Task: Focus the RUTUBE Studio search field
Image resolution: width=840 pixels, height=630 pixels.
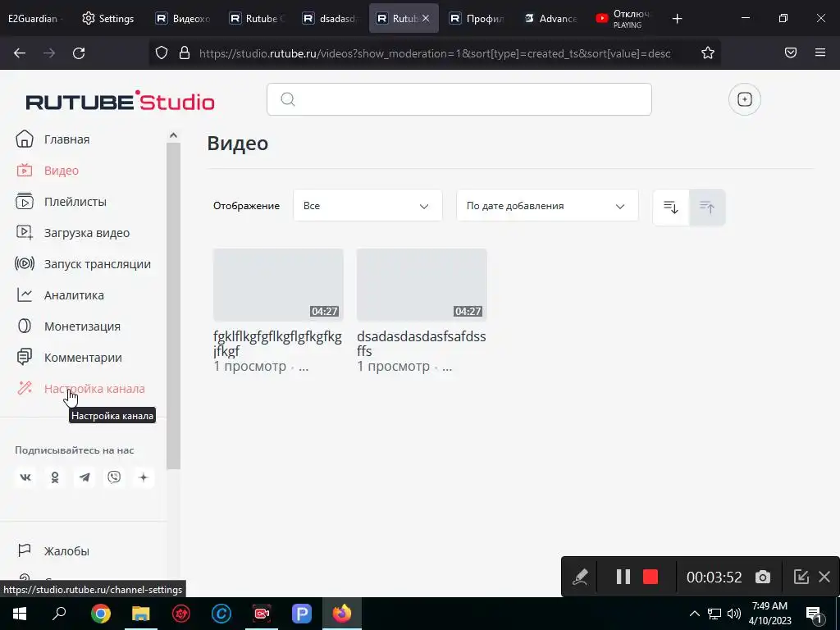Action: point(459,99)
